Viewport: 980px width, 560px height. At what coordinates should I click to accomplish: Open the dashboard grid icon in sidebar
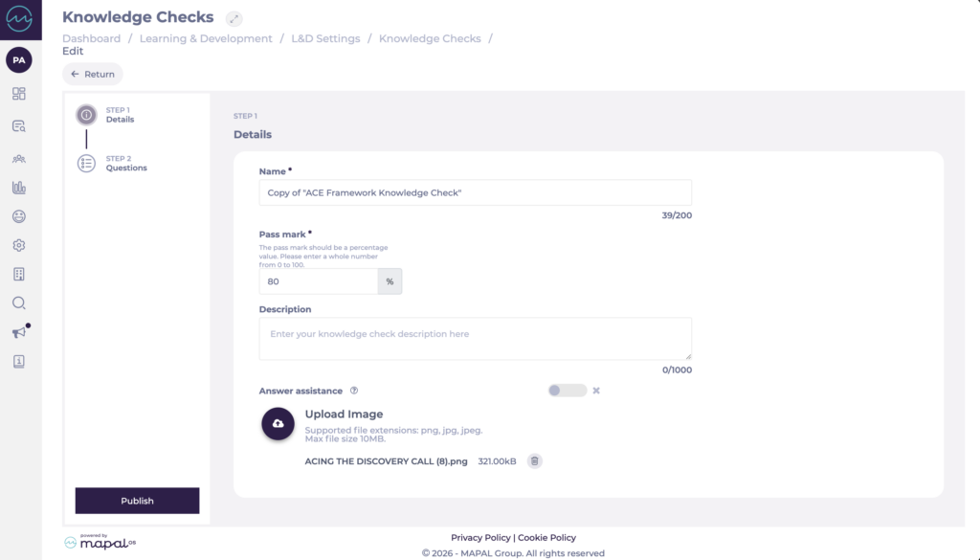pos(19,94)
